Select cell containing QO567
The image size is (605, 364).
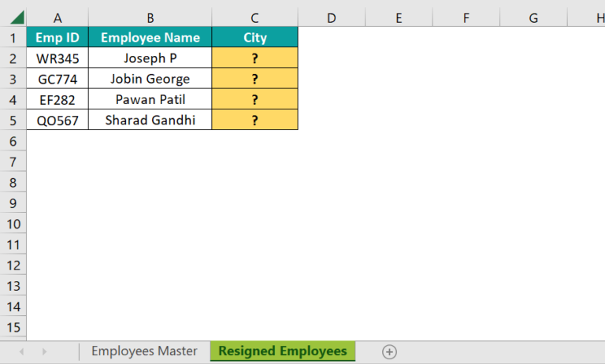point(58,121)
